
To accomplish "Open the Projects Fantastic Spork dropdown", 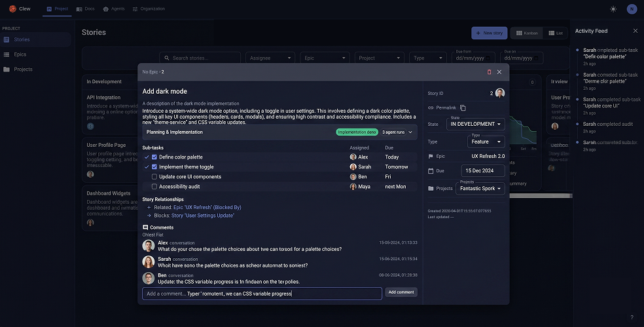I will [x=480, y=188].
